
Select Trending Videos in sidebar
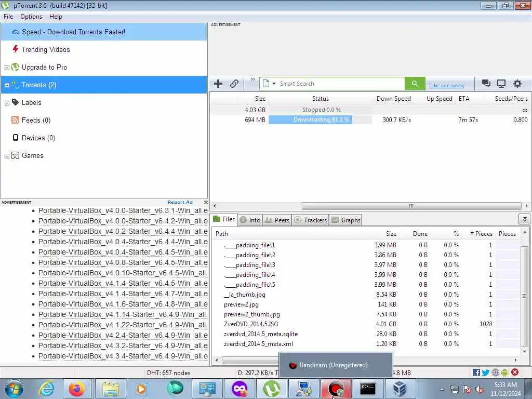pos(46,49)
